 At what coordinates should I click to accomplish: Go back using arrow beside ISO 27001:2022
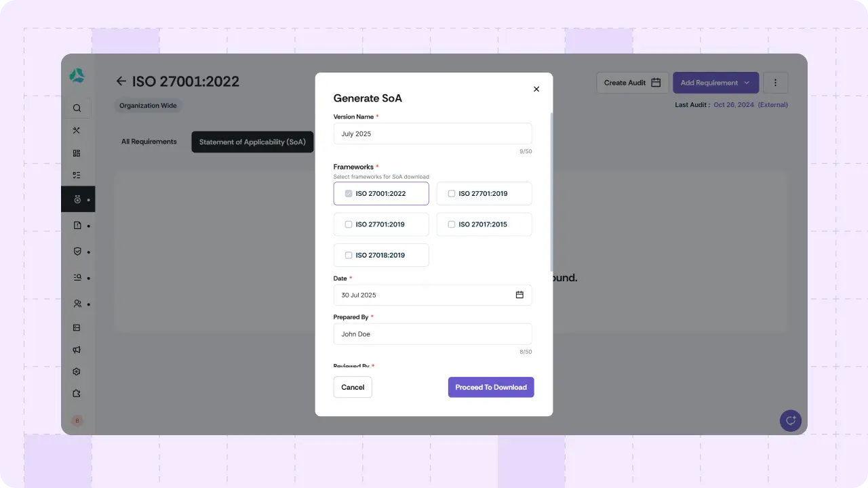click(121, 81)
